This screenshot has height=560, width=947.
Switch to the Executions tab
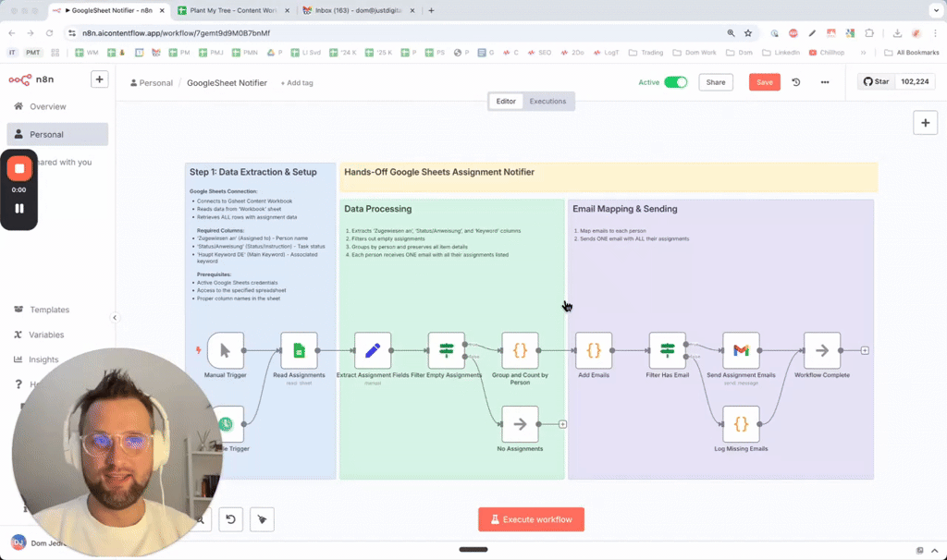(x=547, y=102)
